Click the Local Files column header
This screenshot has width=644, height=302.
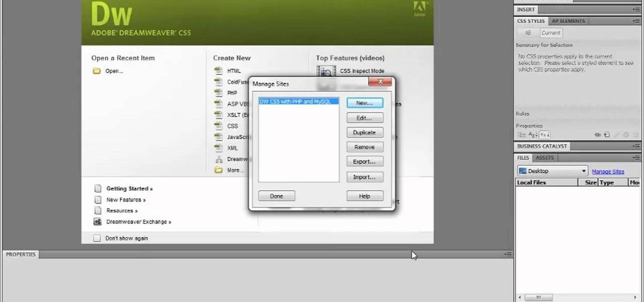click(546, 183)
